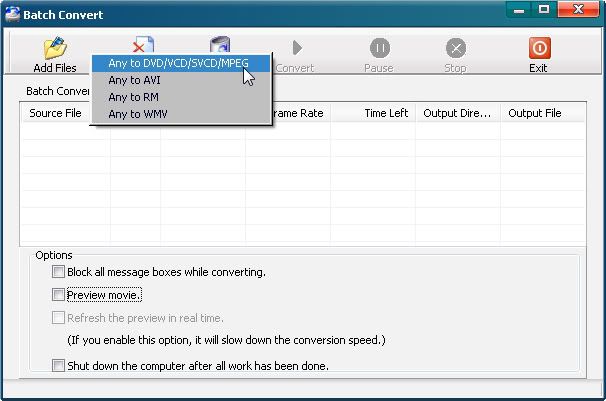Select Any to WMV menu item

click(136, 114)
